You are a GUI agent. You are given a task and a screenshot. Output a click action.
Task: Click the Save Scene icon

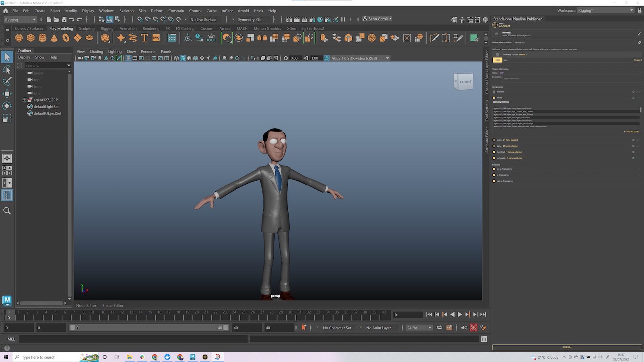coord(64,19)
